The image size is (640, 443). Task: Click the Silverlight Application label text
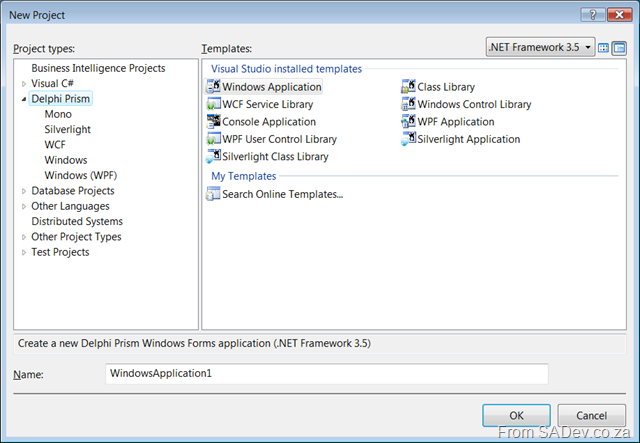469,139
